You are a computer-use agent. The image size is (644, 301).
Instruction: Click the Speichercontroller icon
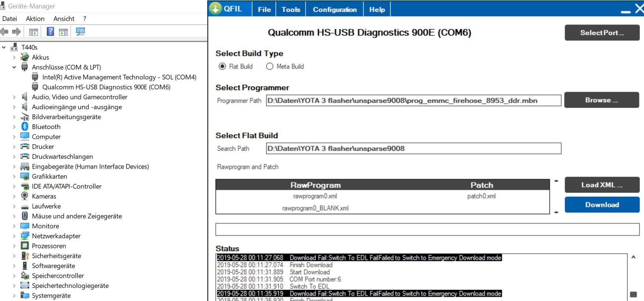point(25,275)
